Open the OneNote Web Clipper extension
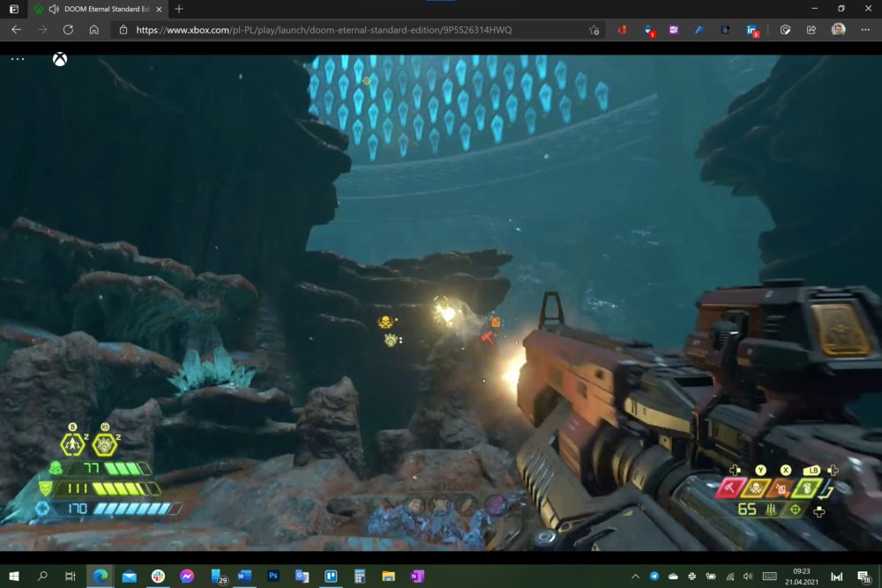The width and height of the screenshot is (882, 588). tap(673, 30)
